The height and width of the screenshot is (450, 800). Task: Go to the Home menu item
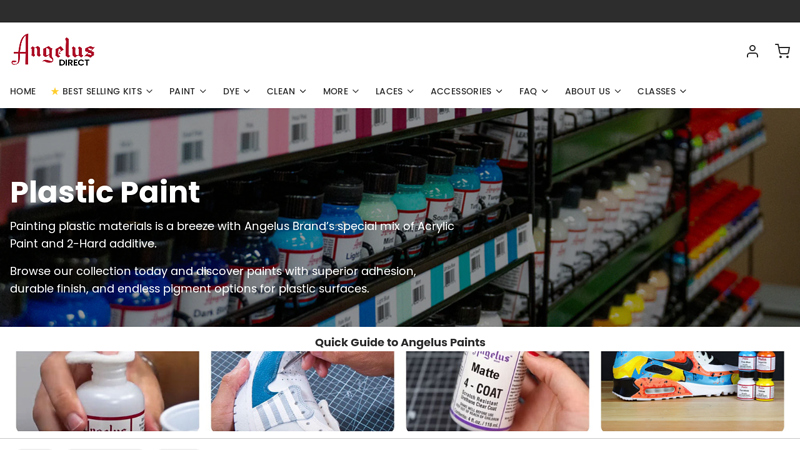23,91
